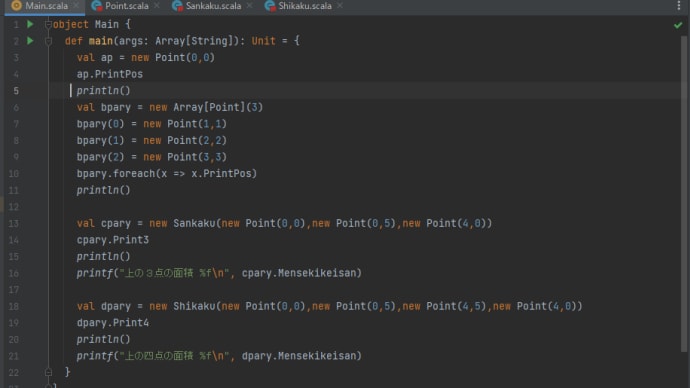Click 'cpary.Print3' statement
Image resolution: width=690 pixels, height=388 pixels.
[113, 240]
